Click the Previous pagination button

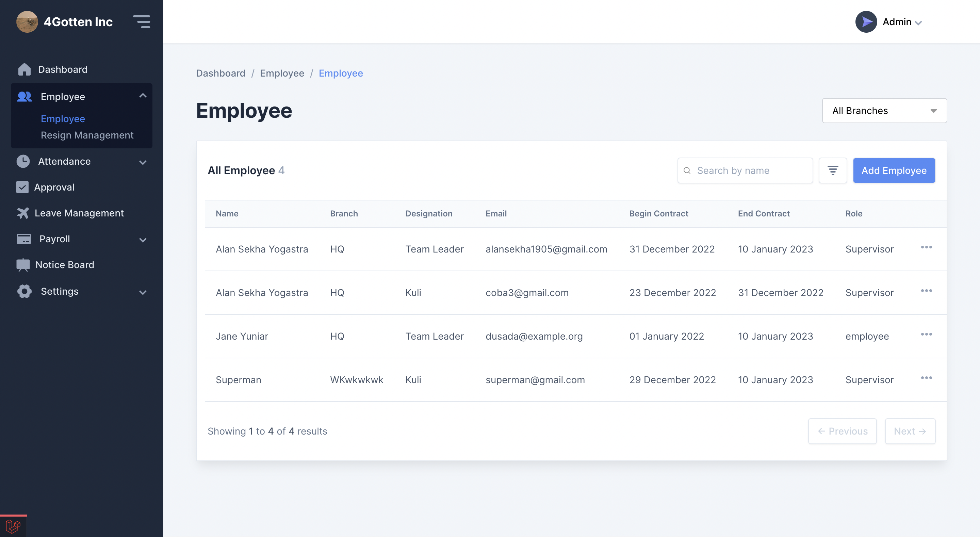pos(842,431)
